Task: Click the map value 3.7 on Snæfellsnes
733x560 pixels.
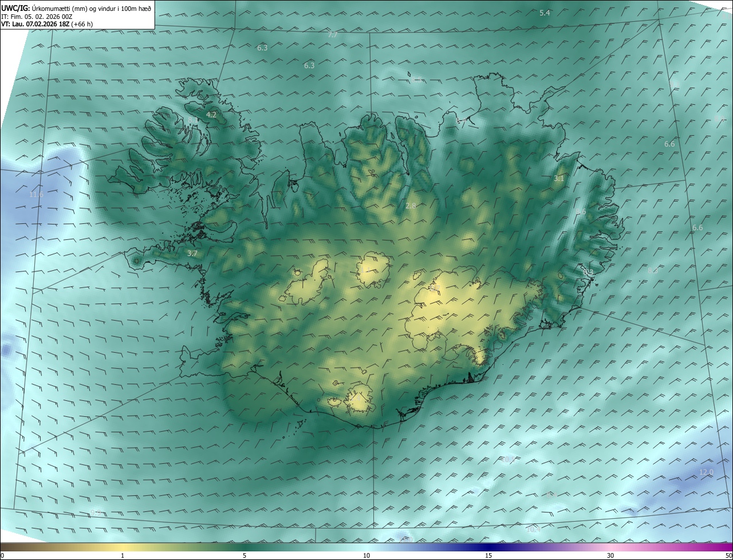Action: click(192, 253)
